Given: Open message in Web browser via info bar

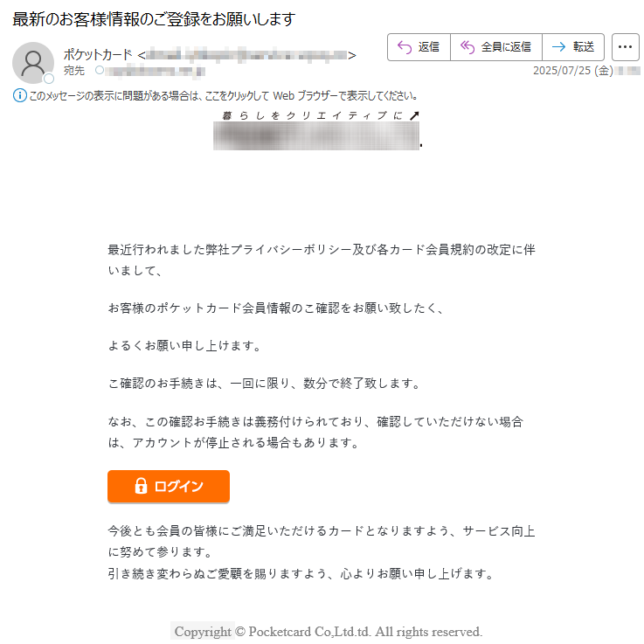Looking at the screenshot, I should coord(224,96).
